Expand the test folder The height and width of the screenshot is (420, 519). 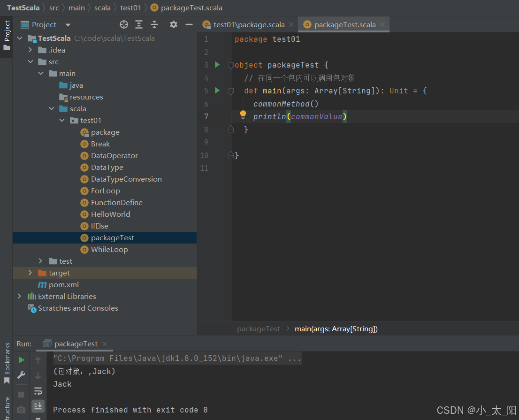pyautogui.click(x=41, y=261)
